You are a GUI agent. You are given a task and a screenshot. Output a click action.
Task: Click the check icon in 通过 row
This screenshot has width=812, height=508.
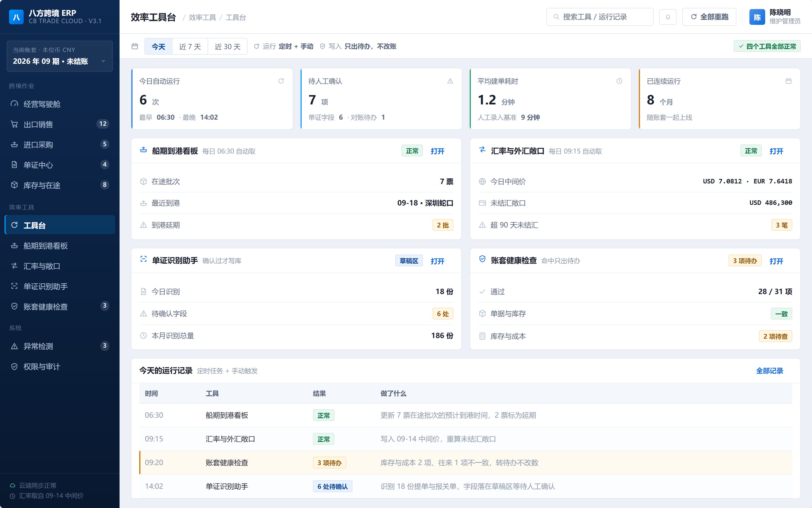click(x=482, y=292)
